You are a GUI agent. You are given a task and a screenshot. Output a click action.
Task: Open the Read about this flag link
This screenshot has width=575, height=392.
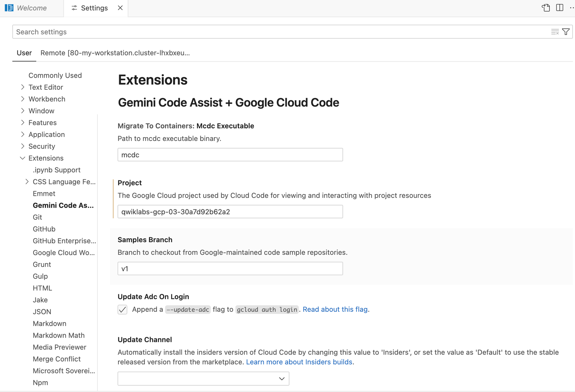tap(335, 309)
